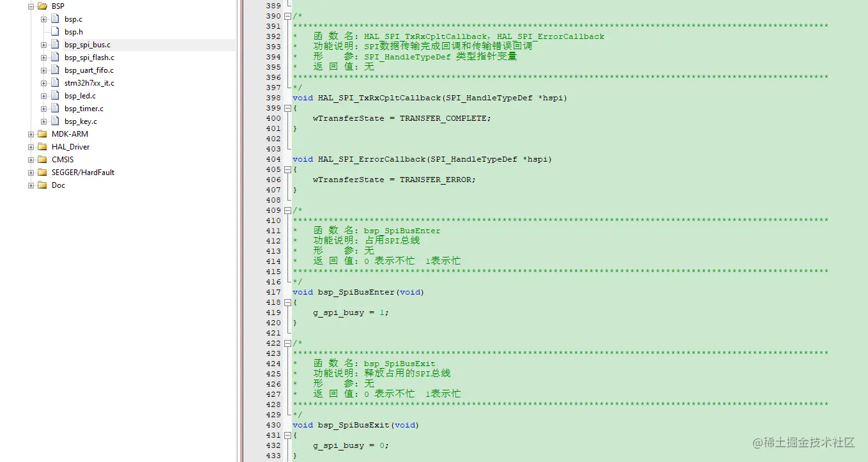Image resolution: width=868 pixels, height=462 pixels.
Task: Click the bsp_uart_fifo.c file icon
Action: [55, 70]
